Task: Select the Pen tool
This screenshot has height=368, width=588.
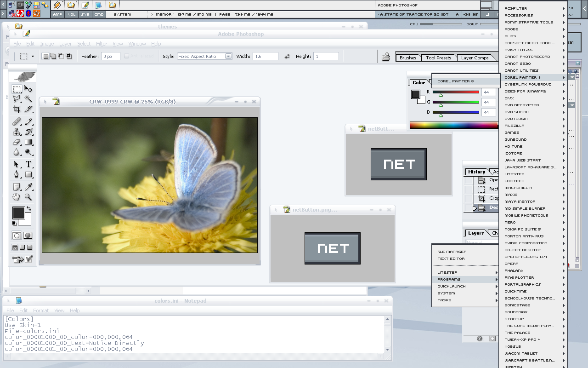Action: [x=17, y=174]
